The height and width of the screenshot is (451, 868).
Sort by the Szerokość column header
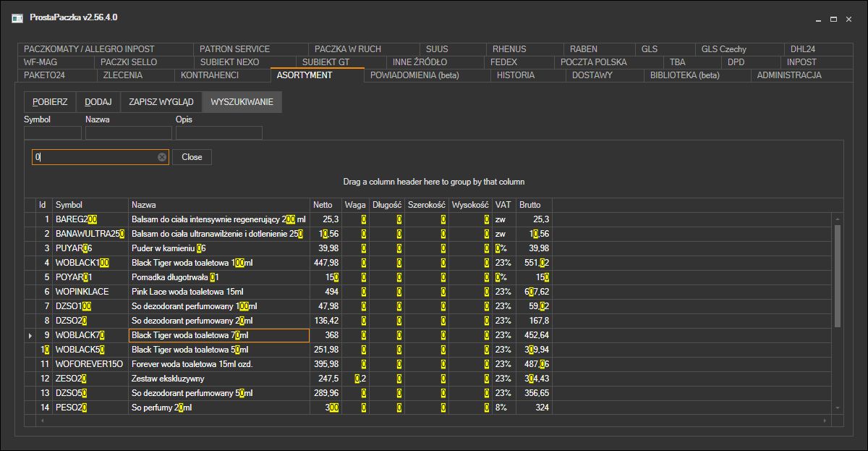pyautogui.click(x=427, y=205)
